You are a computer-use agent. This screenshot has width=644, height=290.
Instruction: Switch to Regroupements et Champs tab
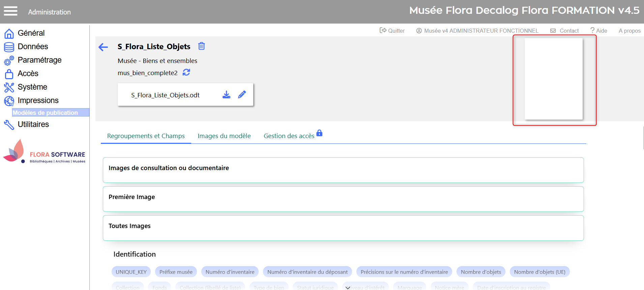pyautogui.click(x=146, y=136)
